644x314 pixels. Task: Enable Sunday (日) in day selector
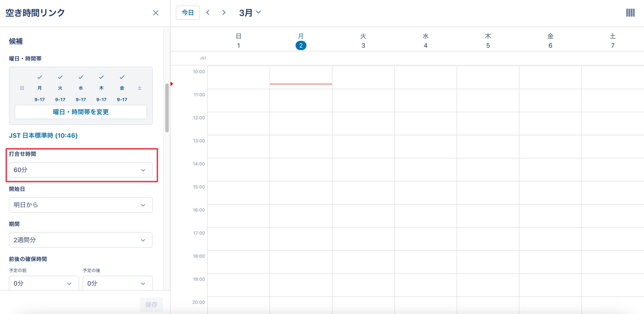(22, 88)
